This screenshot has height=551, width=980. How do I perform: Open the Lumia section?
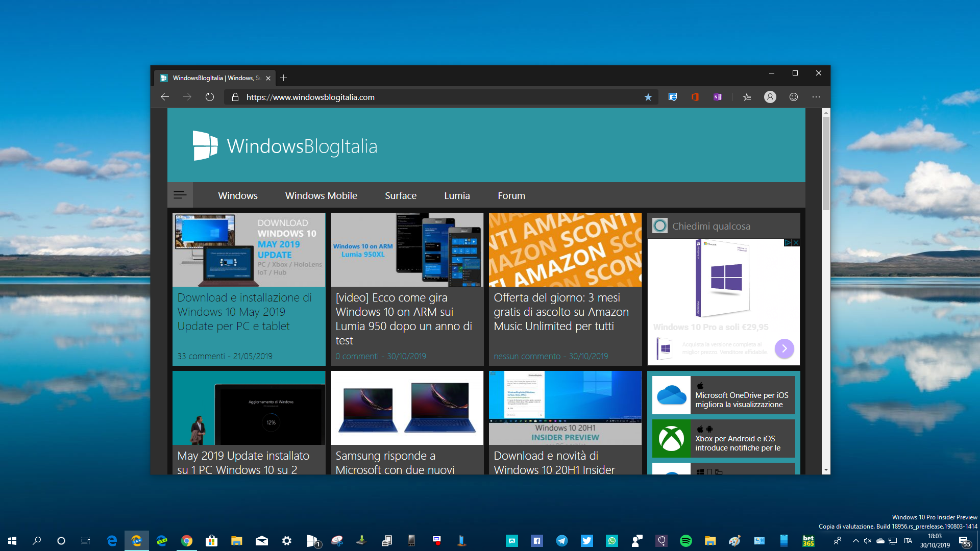pos(457,195)
